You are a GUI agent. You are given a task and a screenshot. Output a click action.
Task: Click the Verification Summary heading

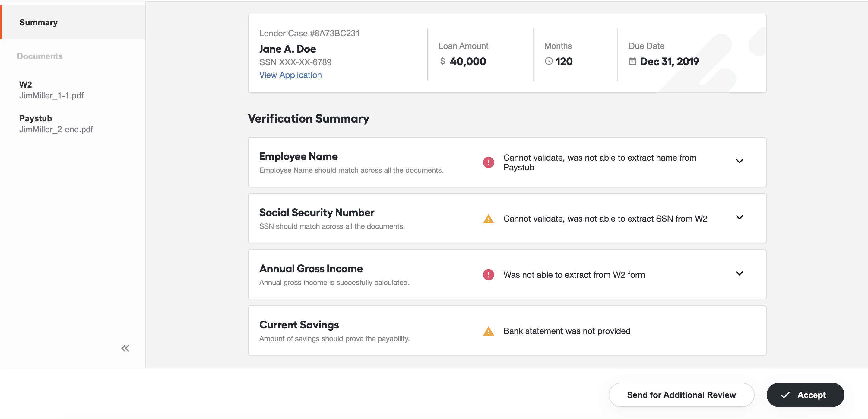308,118
